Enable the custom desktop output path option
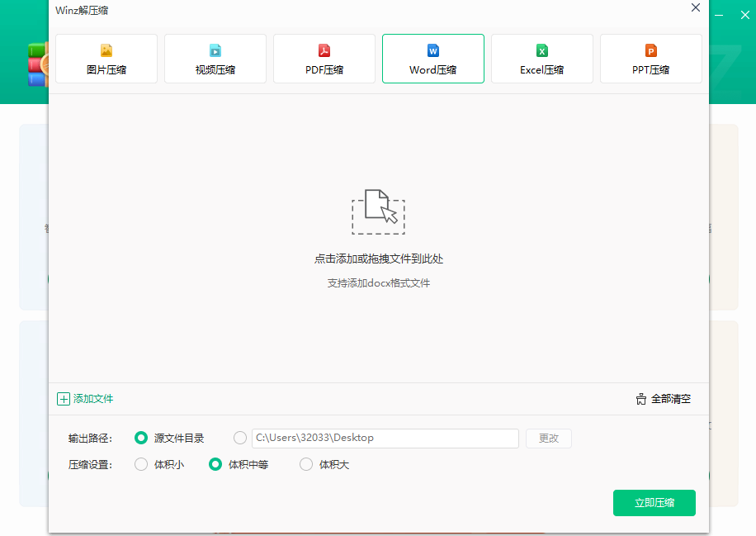 click(240, 438)
